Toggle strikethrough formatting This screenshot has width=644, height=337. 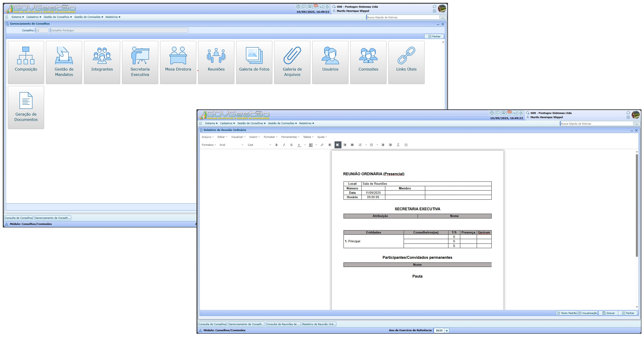pyautogui.click(x=291, y=145)
